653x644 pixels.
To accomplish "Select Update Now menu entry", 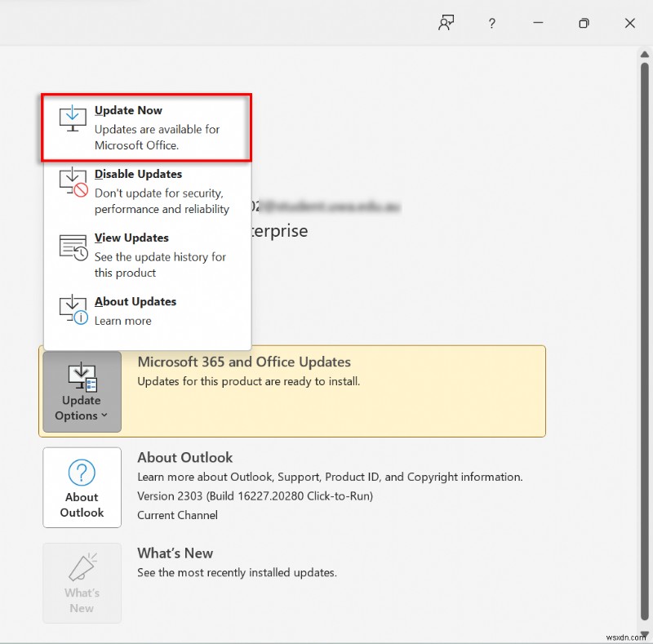I will (x=147, y=127).
